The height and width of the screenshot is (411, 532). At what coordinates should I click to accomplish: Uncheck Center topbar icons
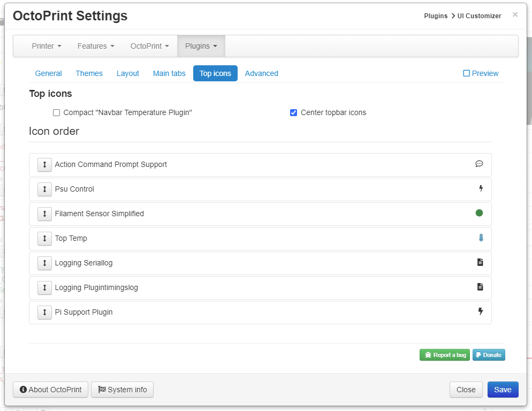point(293,113)
